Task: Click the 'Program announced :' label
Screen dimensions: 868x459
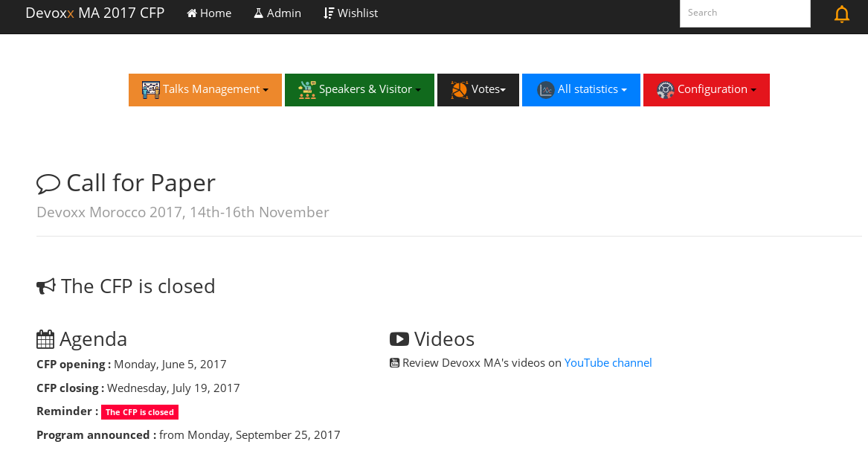Action: pyautogui.click(x=97, y=435)
